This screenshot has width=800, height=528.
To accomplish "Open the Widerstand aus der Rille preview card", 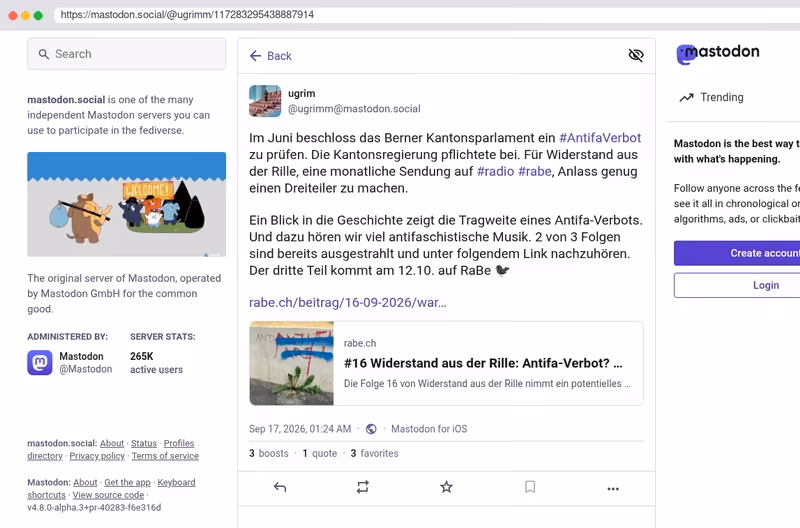I will tap(446, 363).
